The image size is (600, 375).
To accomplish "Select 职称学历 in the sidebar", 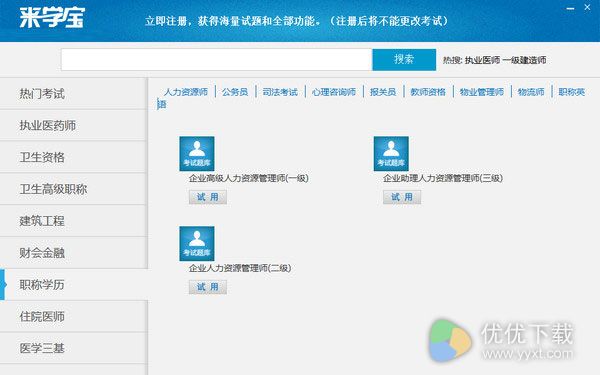I will [x=73, y=284].
